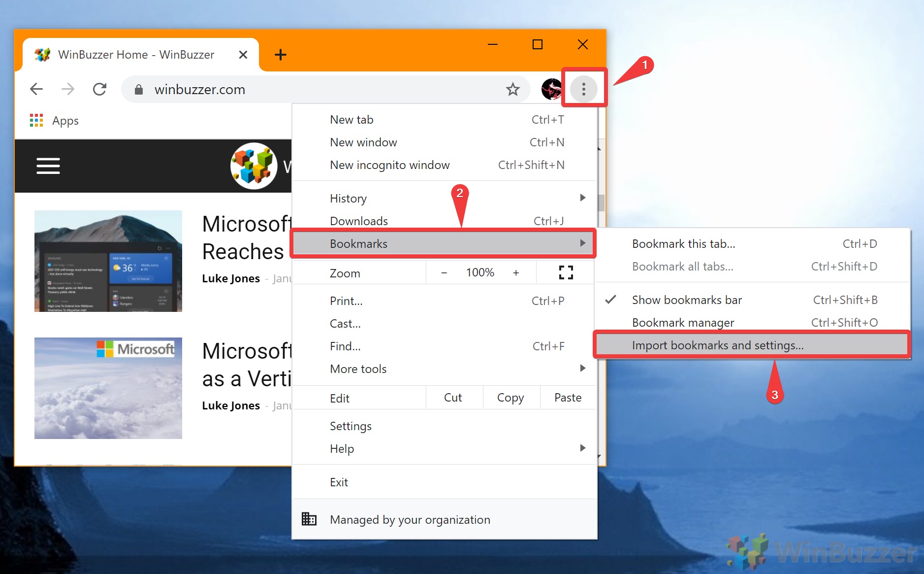
Task: Open the mountain widgets article thumbnail
Action: (108, 261)
